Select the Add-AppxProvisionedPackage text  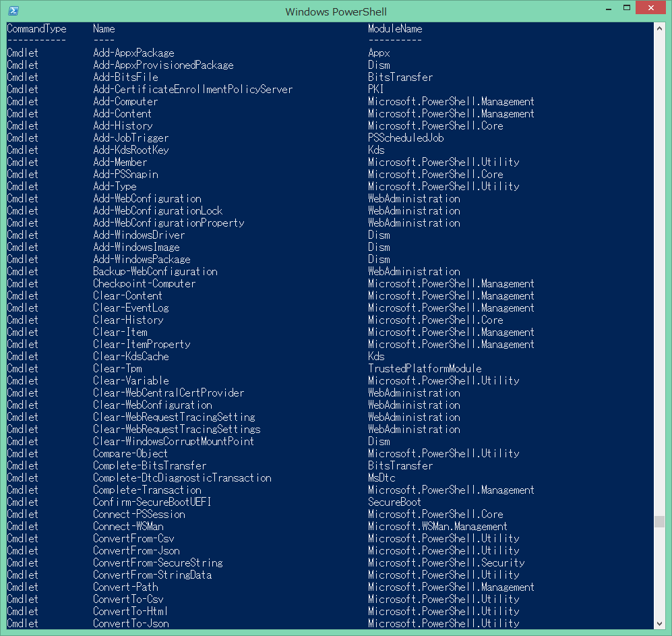pyautogui.click(x=163, y=65)
